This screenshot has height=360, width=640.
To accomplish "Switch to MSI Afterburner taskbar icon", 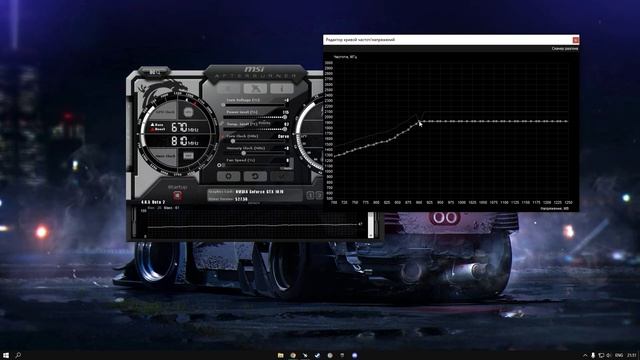I will click(x=305, y=356).
